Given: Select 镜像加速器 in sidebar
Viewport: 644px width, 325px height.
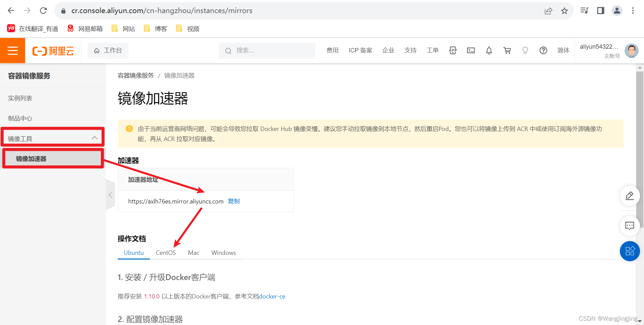Looking at the screenshot, I should point(53,159).
